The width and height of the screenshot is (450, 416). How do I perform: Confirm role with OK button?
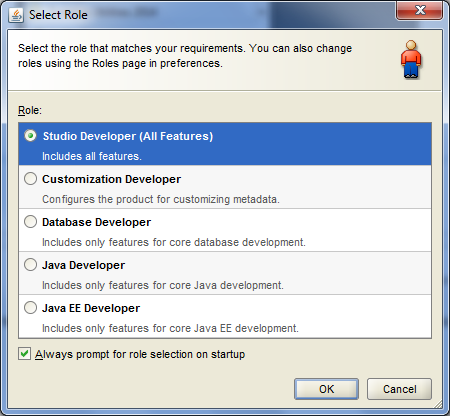[x=326, y=389]
